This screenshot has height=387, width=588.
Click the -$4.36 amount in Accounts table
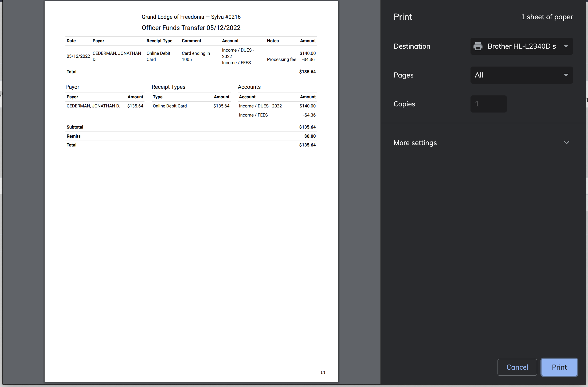tap(309, 115)
